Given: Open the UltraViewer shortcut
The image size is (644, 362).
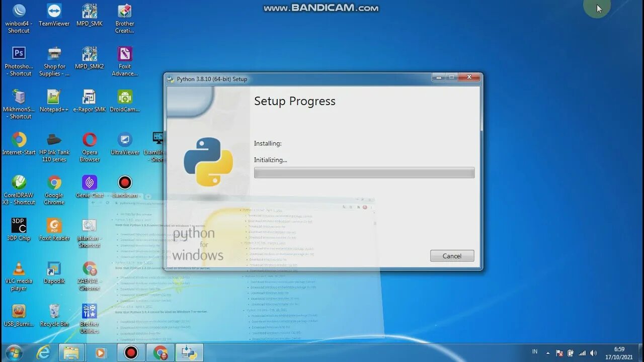Looking at the screenshot, I should [124, 141].
